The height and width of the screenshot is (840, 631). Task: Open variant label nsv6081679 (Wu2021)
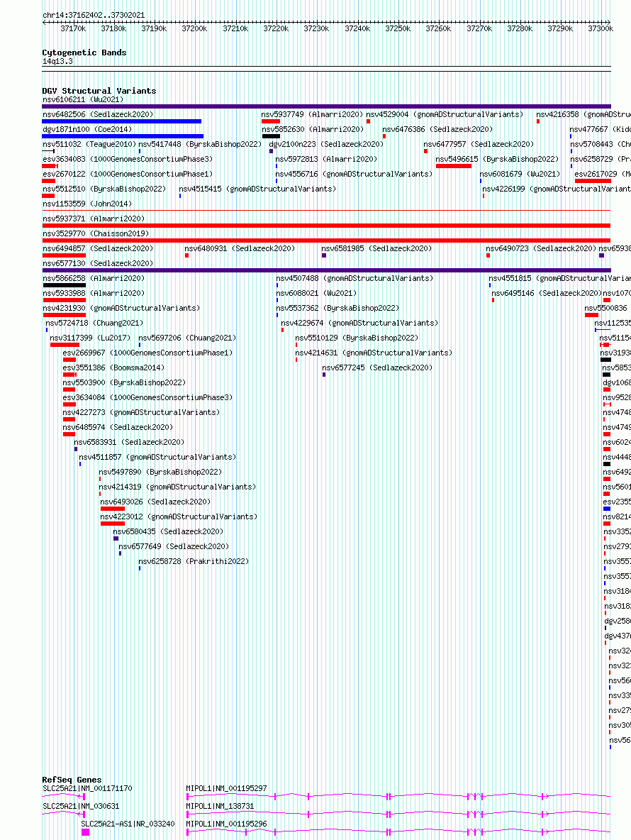tap(520, 175)
